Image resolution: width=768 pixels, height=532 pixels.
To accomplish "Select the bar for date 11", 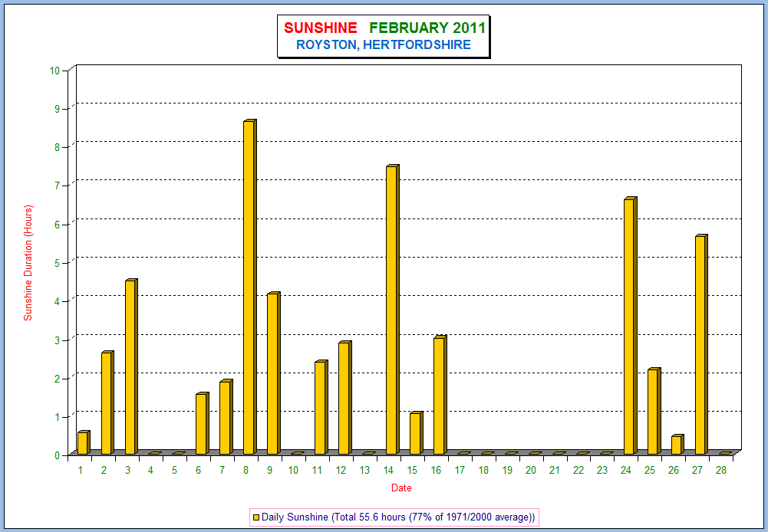I will [x=321, y=407].
